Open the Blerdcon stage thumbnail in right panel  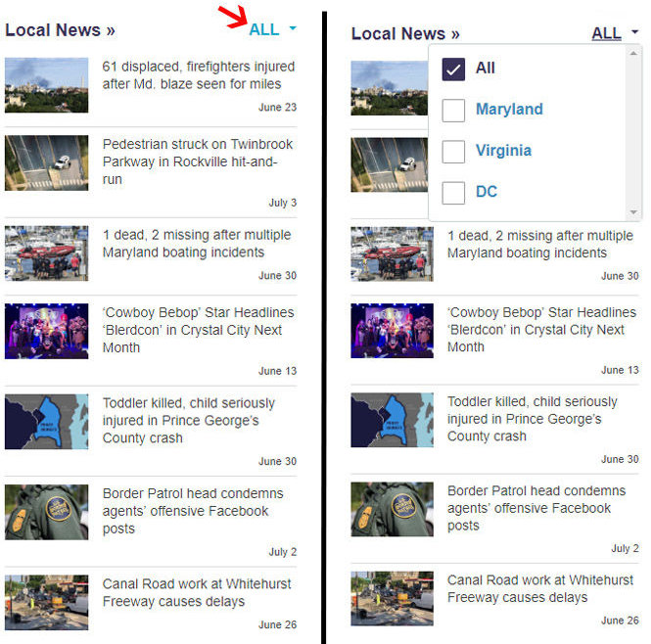coord(392,331)
